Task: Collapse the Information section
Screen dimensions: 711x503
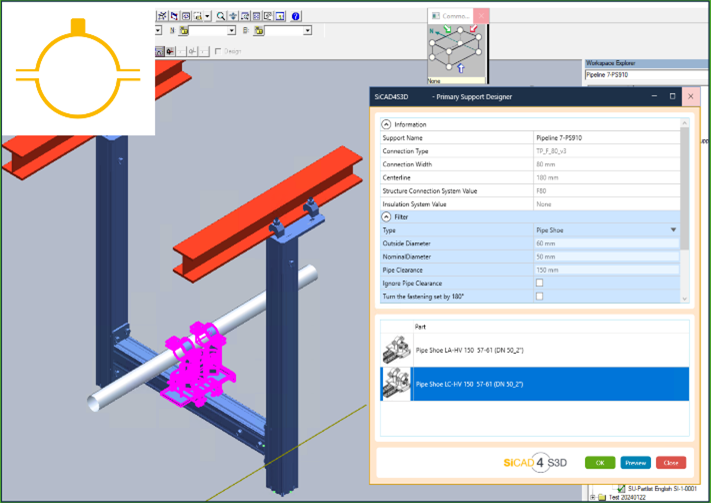Action: pos(386,124)
